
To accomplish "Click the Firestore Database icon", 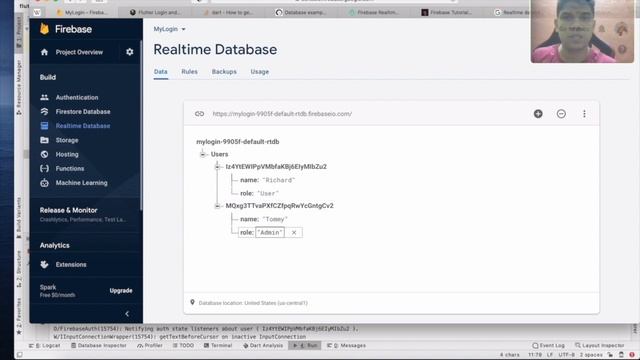I will (44, 111).
